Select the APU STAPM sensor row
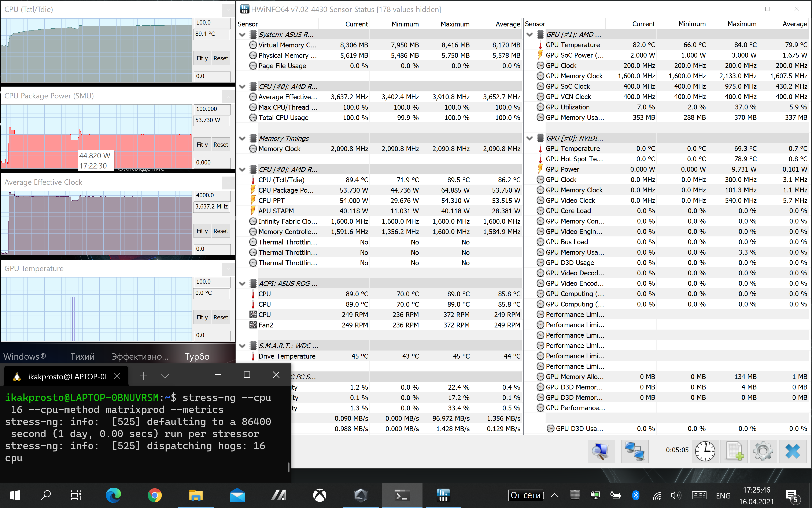 click(379, 211)
